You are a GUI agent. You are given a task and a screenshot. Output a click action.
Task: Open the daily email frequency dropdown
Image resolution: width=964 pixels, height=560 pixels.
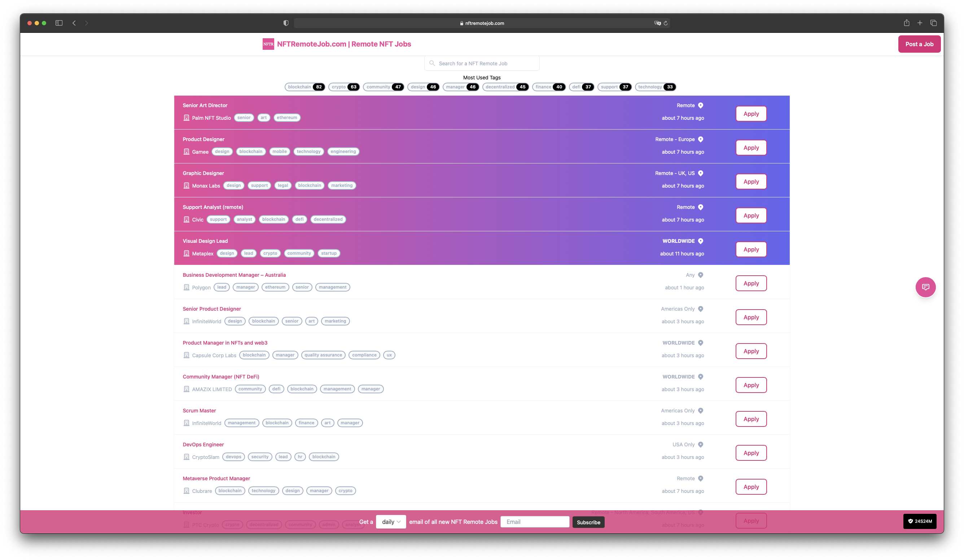click(x=391, y=522)
